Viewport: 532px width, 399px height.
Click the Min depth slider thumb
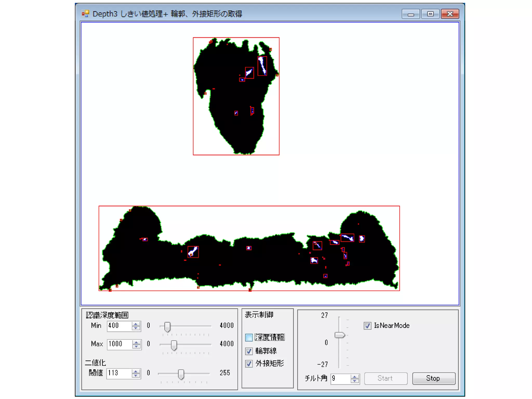[x=167, y=327]
